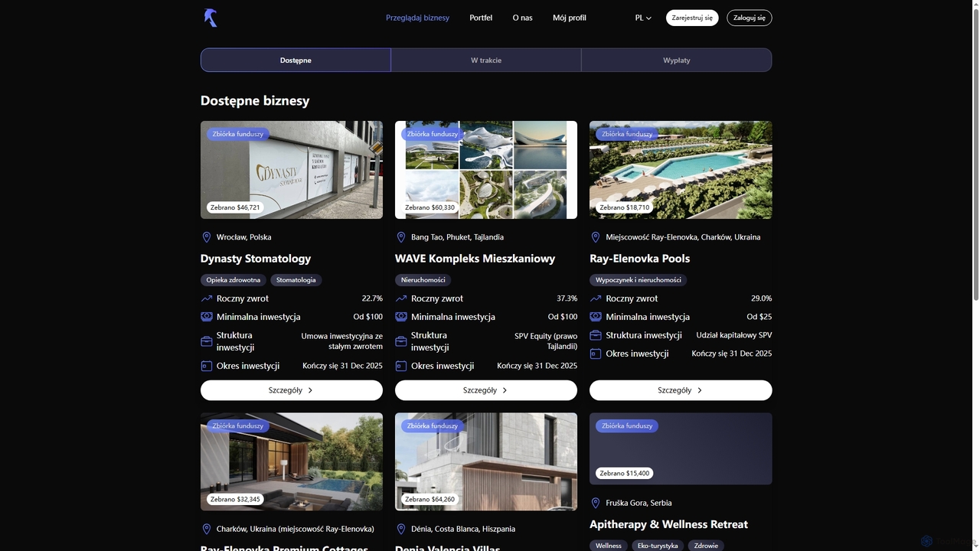Click Roczny zwrot trend icon in Dynasty Stomatology card
This screenshot has width=980, height=551.
[x=206, y=298]
